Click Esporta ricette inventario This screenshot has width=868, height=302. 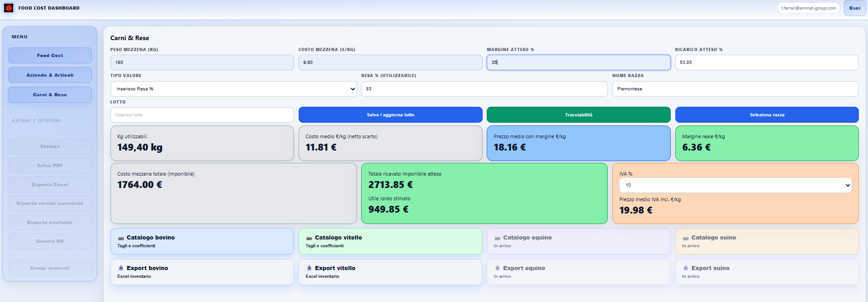(50, 203)
